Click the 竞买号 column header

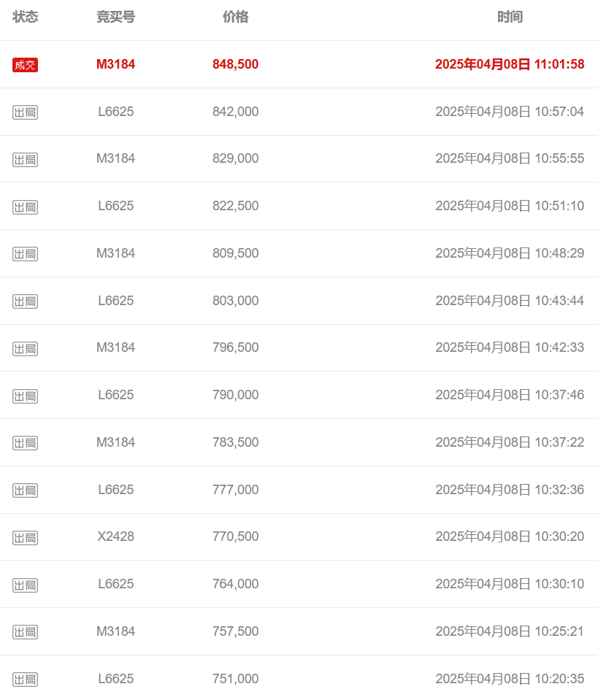[x=115, y=17]
